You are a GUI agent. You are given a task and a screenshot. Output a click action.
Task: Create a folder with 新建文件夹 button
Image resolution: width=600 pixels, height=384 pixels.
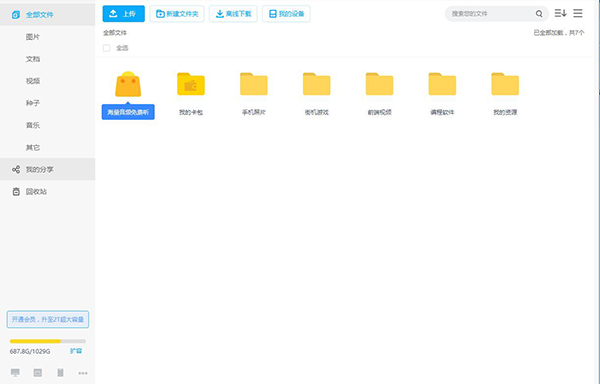177,14
